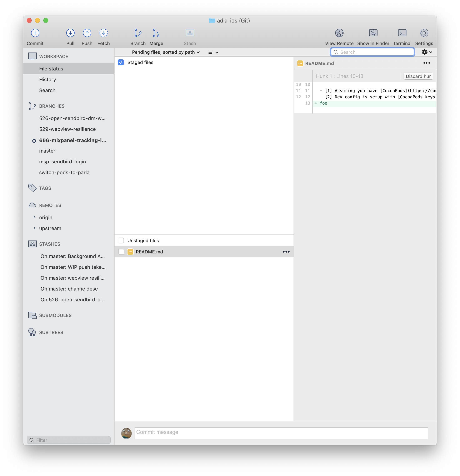Viewport: 460px width, 476px height.
Task: Click the Remotes section header
Action: pyautogui.click(x=50, y=205)
